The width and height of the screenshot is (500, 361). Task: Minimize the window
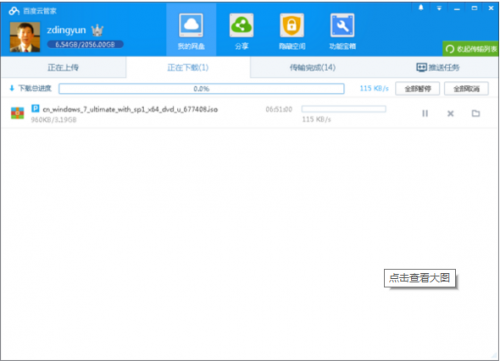click(457, 9)
